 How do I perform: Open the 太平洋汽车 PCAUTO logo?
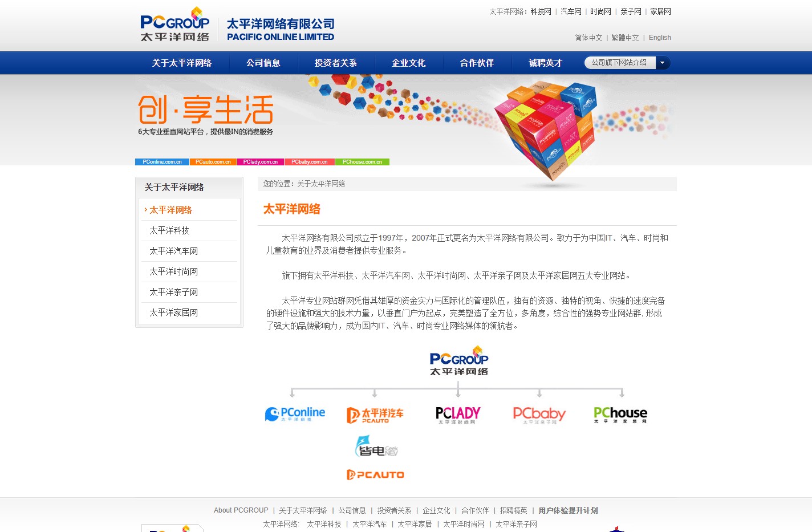375,415
